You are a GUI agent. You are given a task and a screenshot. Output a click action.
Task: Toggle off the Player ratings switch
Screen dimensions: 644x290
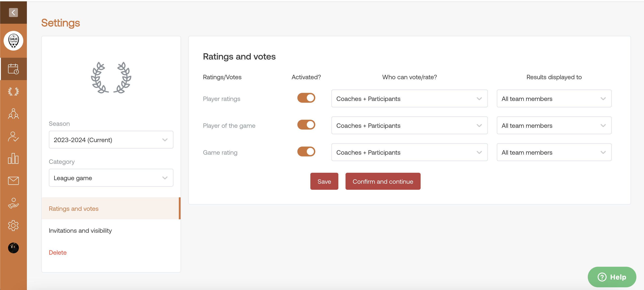(x=307, y=98)
